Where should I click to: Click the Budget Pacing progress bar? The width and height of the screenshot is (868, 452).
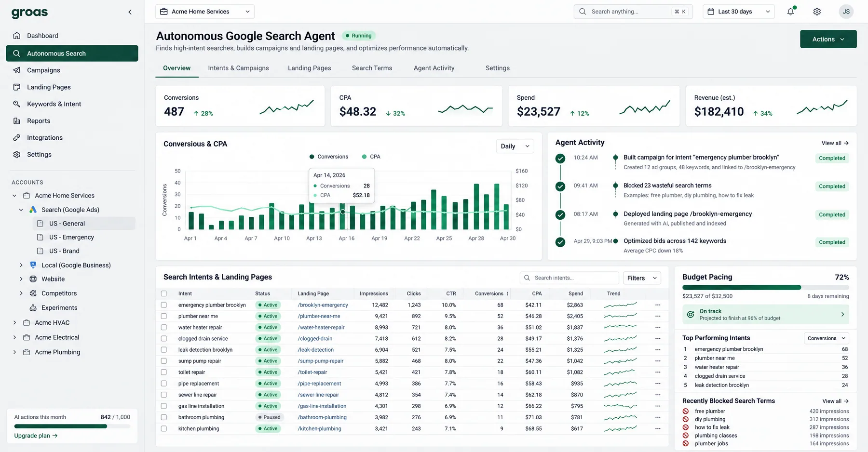766,288
